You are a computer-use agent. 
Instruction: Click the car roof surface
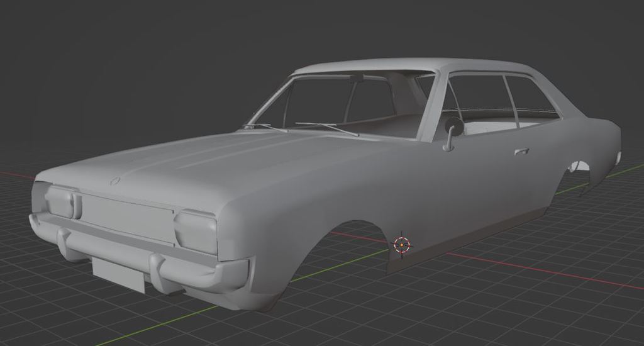click(x=411, y=65)
